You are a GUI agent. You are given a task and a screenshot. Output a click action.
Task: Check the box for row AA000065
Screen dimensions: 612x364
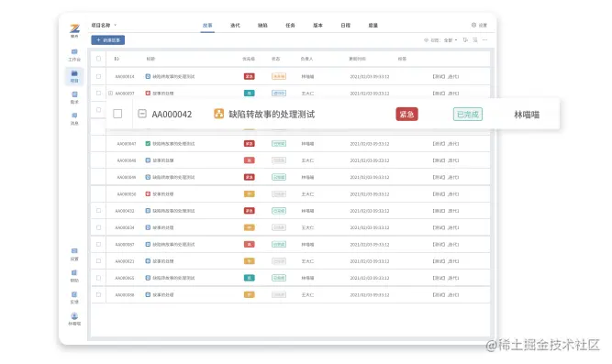[98, 278]
